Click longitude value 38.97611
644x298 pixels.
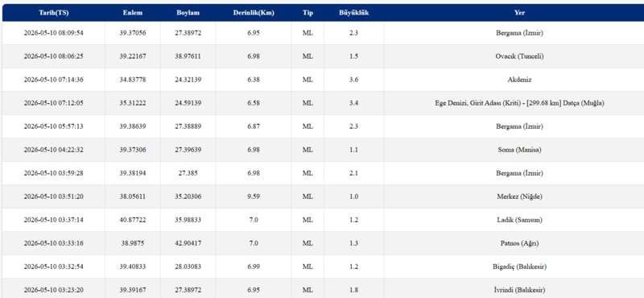[188, 56]
